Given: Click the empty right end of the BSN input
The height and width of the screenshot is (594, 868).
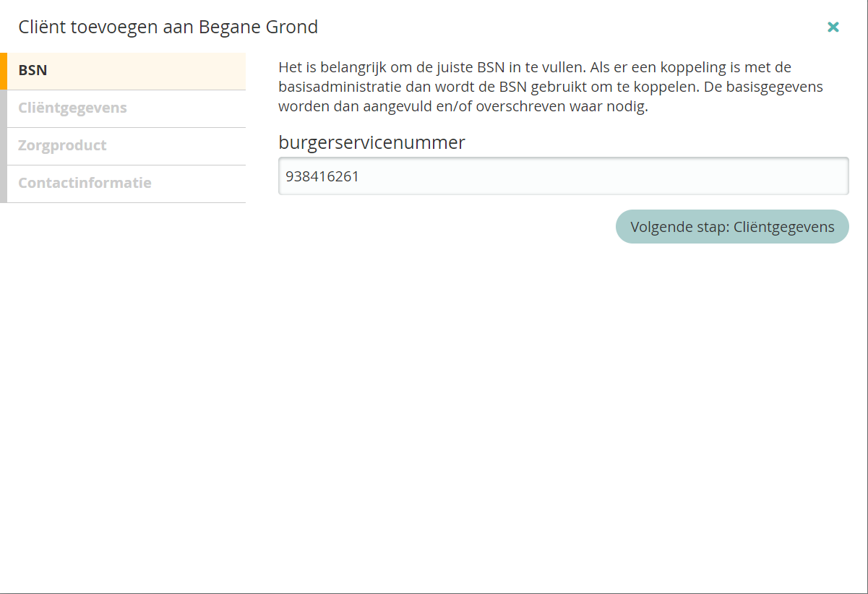Looking at the screenshot, I should tap(795, 176).
